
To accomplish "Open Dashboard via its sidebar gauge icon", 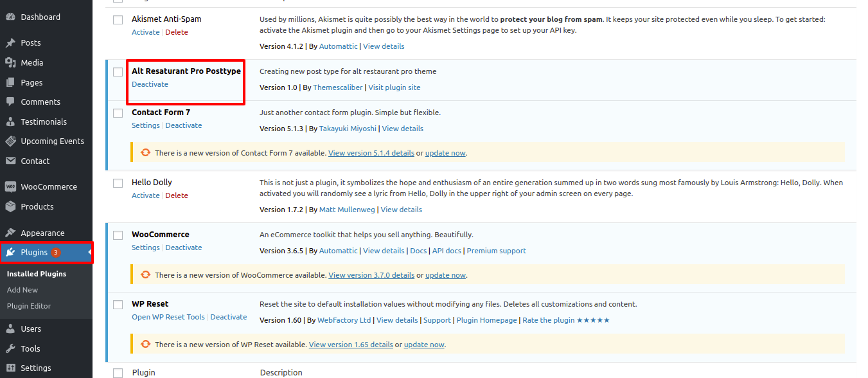I will click(x=10, y=17).
